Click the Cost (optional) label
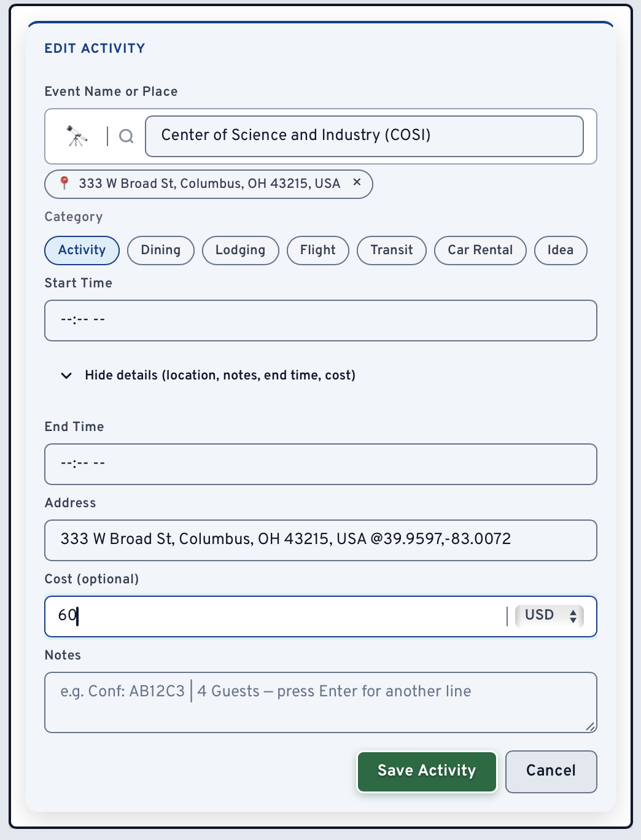The image size is (641, 840). 91,579
